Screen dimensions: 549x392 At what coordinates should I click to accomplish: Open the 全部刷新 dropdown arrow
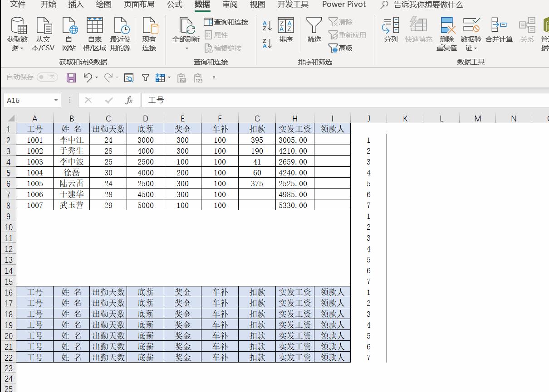pos(186,48)
